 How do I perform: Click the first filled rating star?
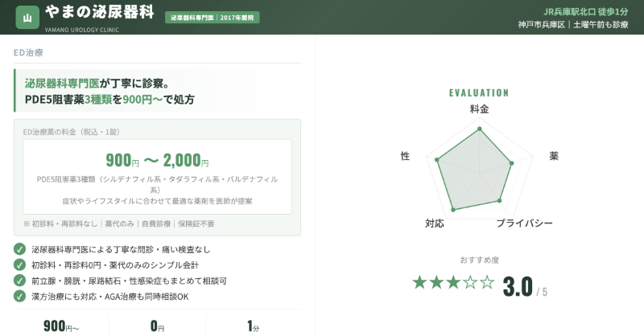[x=419, y=282]
